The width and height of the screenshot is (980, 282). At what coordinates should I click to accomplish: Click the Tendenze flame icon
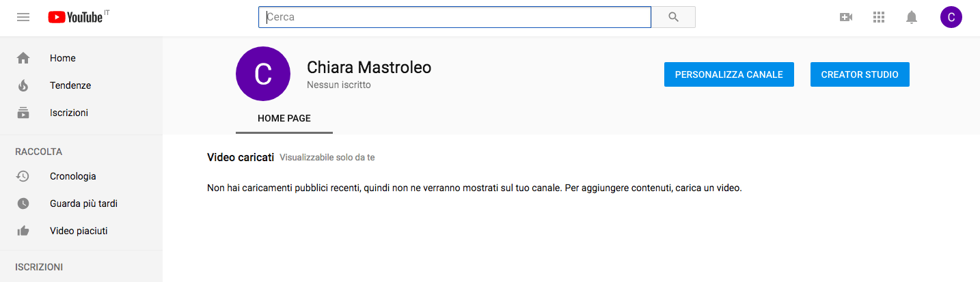point(23,85)
